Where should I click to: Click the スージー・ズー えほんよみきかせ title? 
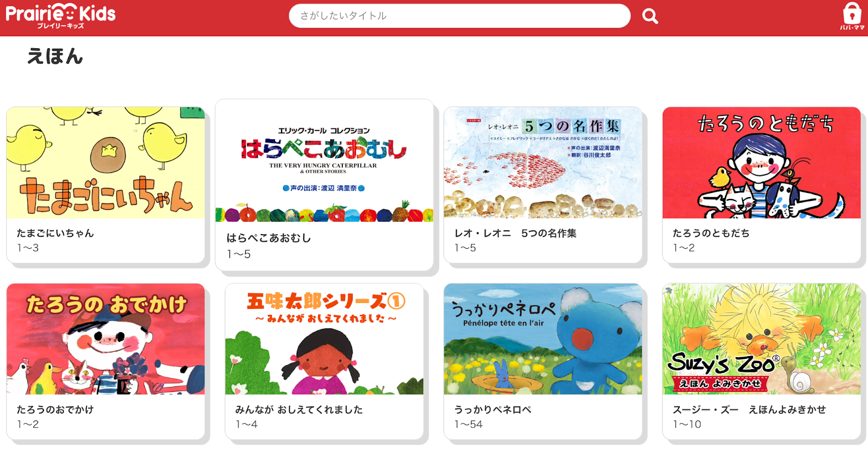(x=749, y=410)
